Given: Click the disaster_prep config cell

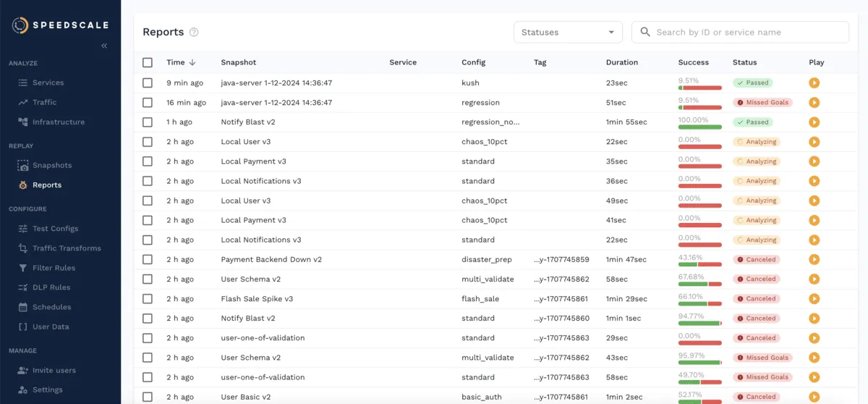Looking at the screenshot, I should click(x=486, y=259).
